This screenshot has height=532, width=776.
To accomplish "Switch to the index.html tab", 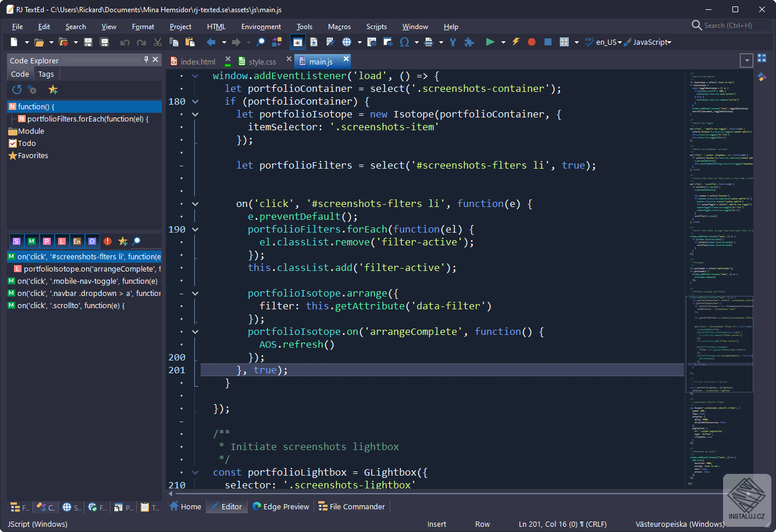I will coord(197,62).
